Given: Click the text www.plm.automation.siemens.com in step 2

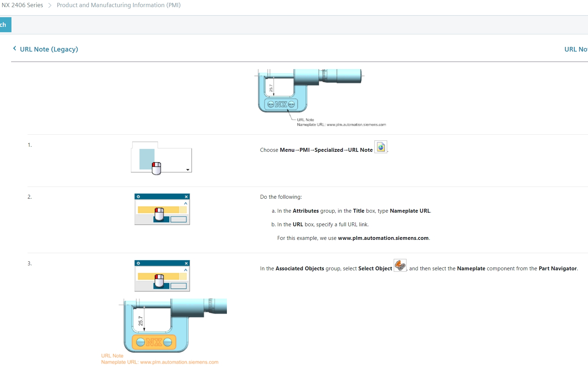Looking at the screenshot, I should coord(383,238).
